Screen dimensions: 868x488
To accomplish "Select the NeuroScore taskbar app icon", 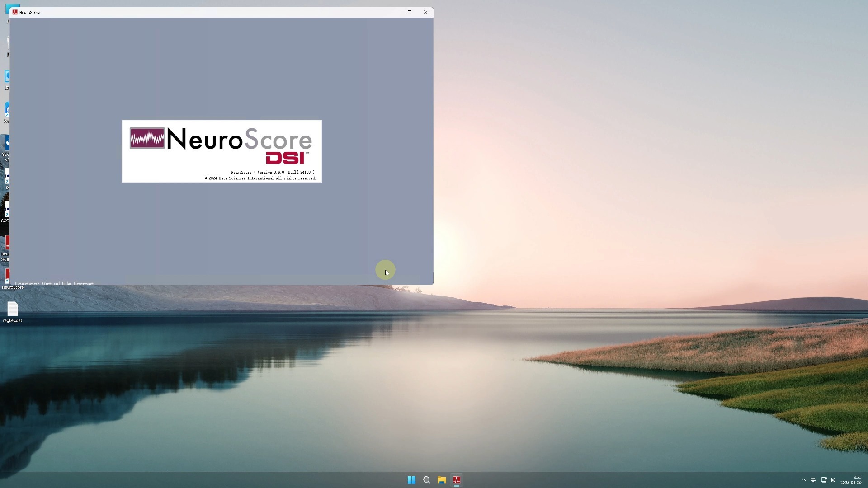I will pyautogui.click(x=457, y=480).
